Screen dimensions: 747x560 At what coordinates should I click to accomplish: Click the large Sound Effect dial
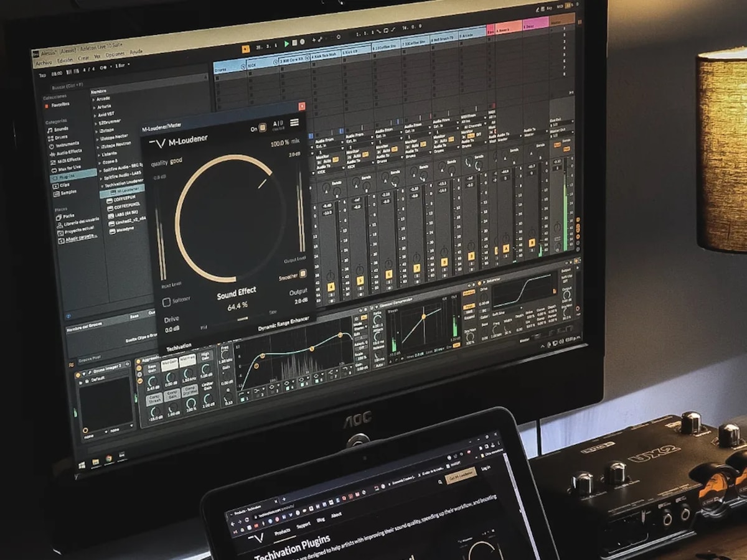tap(230, 218)
